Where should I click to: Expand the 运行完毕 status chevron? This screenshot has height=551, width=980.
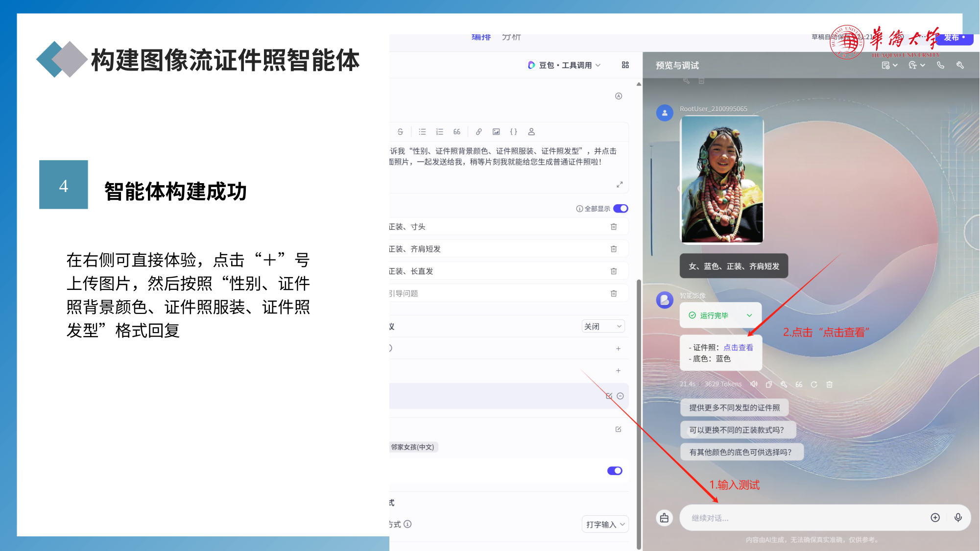coord(749,315)
